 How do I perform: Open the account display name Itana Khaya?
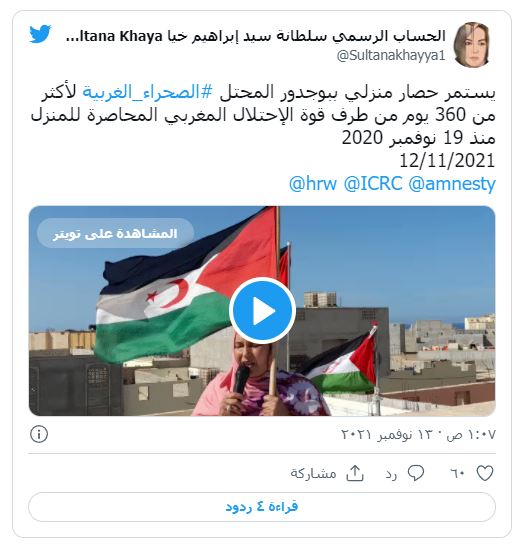point(256,36)
